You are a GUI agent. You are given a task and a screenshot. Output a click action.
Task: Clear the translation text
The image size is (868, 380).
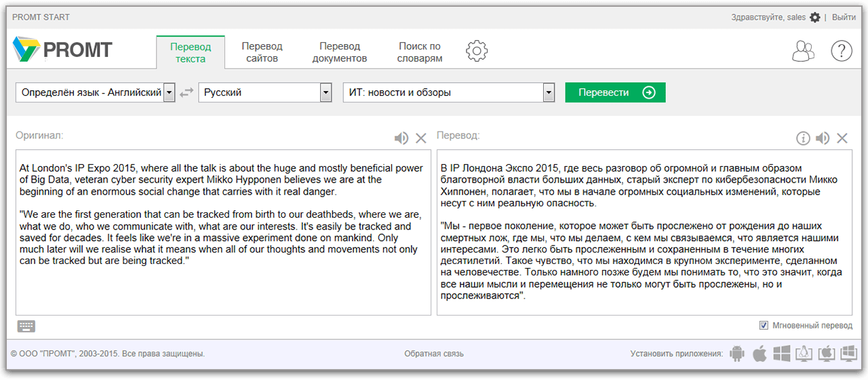click(x=842, y=138)
